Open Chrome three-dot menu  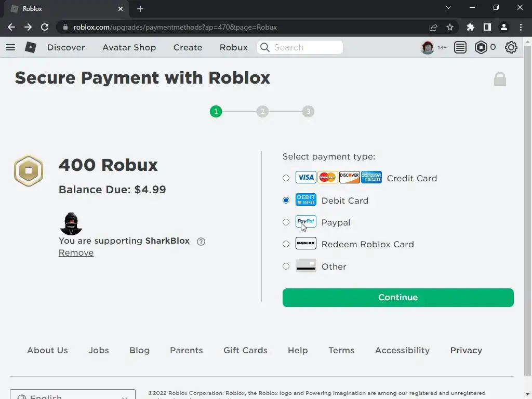click(521, 27)
